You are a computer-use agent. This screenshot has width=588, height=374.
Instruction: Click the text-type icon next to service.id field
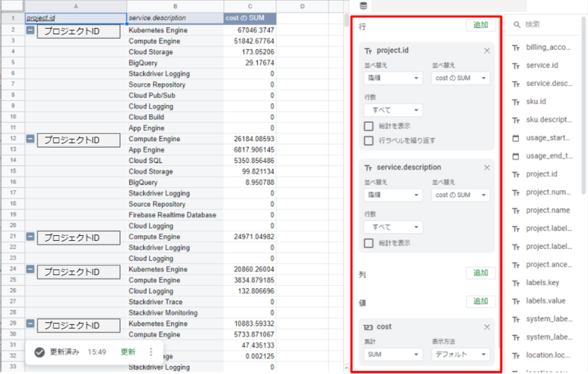(516, 66)
